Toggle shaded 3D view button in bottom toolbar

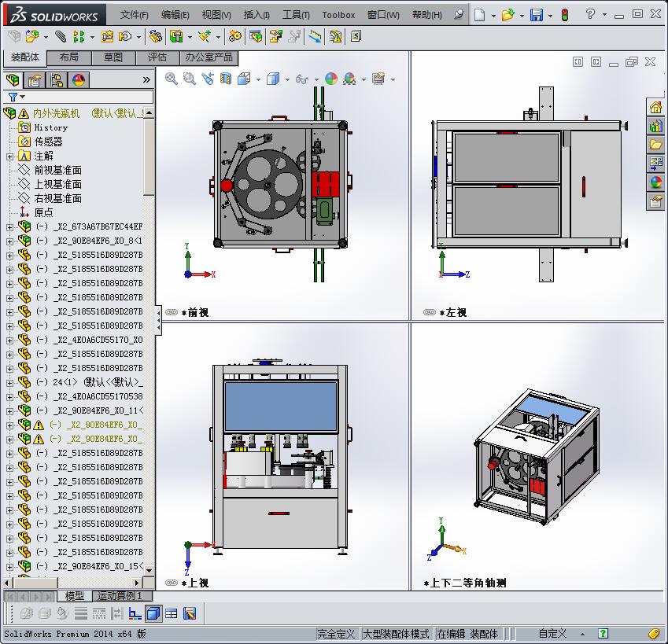tap(153, 613)
